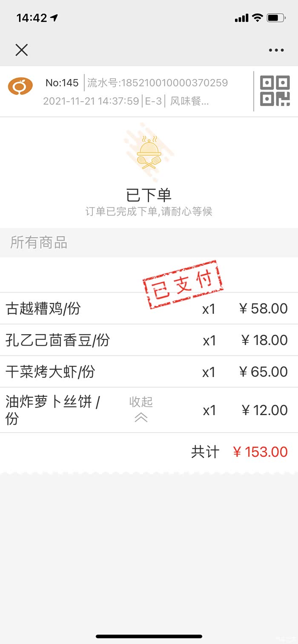Tap the 所有商品 section header

[39, 242]
